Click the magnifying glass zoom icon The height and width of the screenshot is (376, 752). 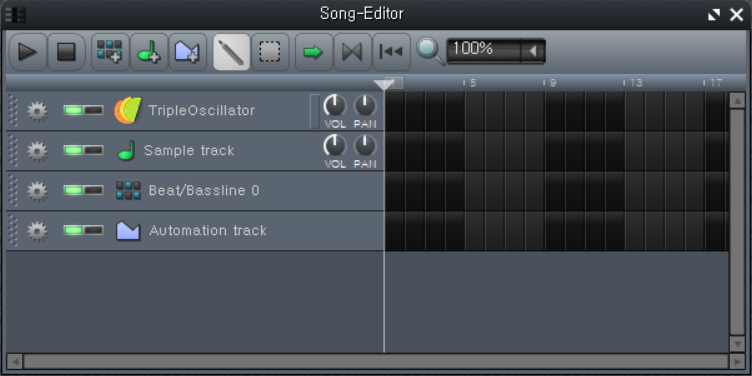[x=430, y=51]
